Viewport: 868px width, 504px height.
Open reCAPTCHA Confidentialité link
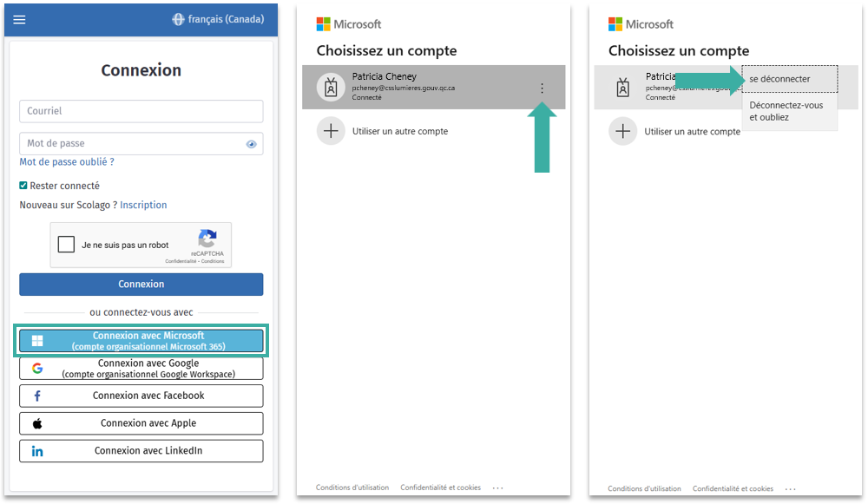pyautogui.click(x=180, y=261)
